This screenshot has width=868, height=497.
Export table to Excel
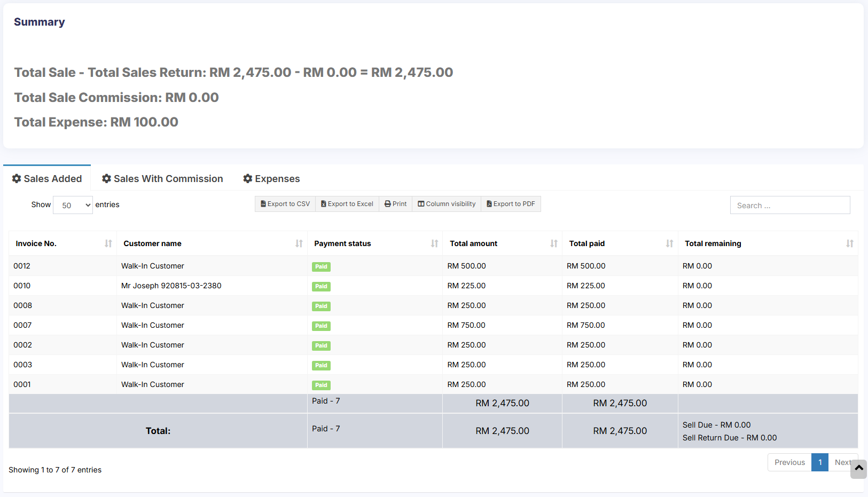coord(347,204)
